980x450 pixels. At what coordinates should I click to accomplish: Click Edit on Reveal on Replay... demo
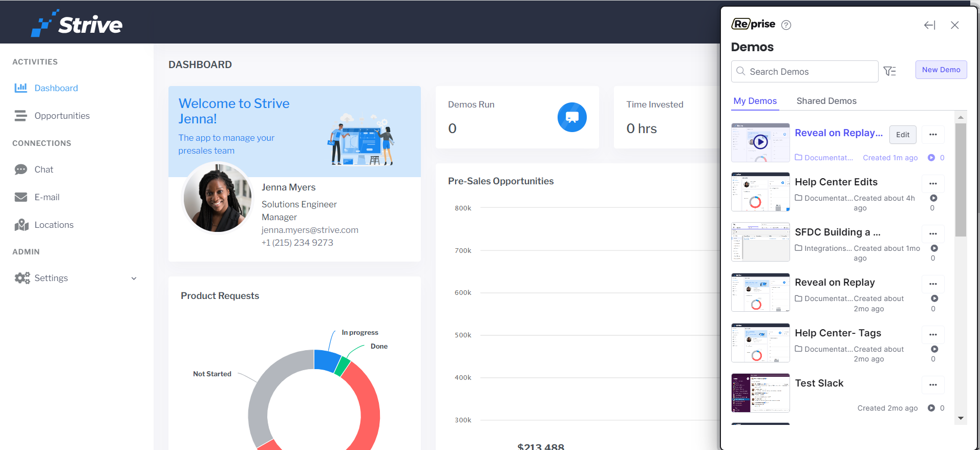click(x=903, y=135)
